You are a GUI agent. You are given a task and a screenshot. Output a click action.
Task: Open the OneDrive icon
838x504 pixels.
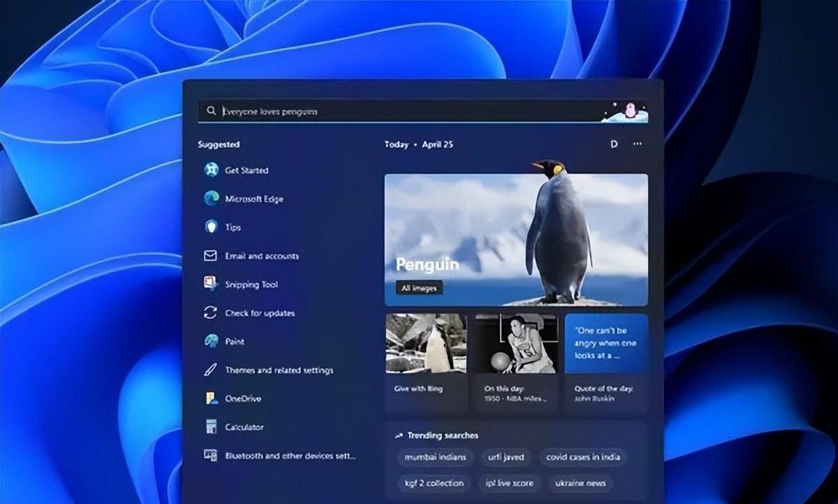(211, 398)
